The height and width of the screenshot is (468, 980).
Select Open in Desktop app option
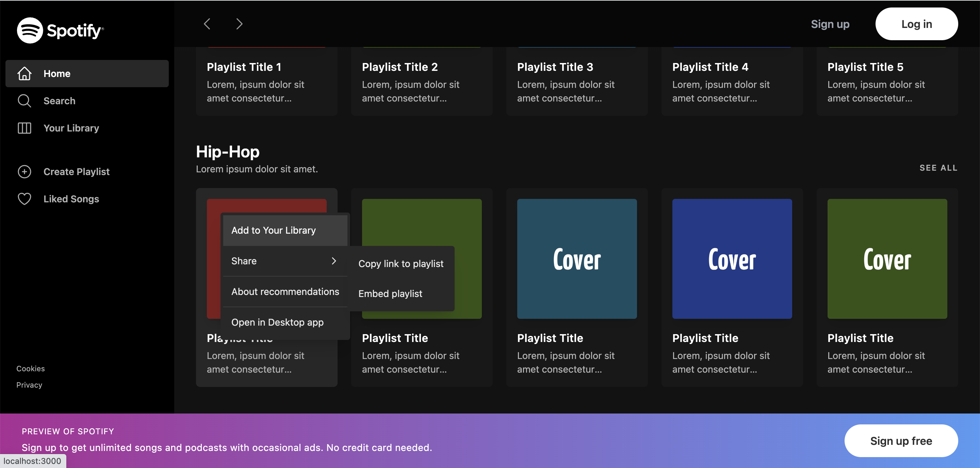point(277,322)
